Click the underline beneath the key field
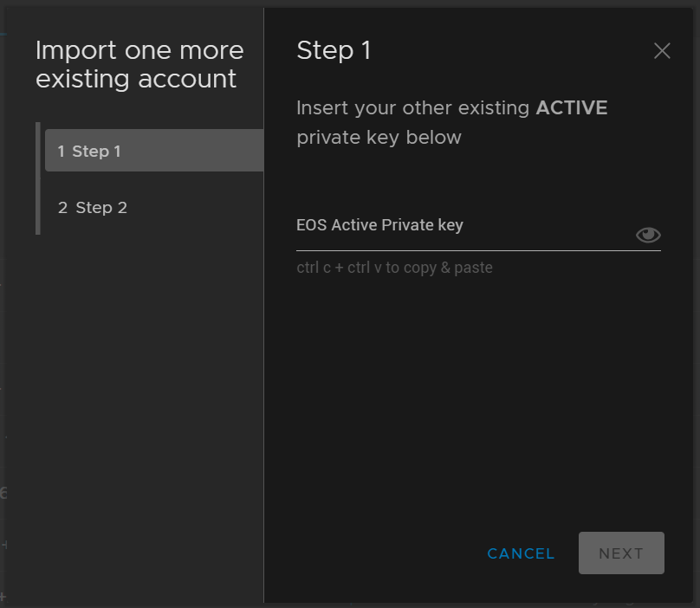The width and height of the screenshot is (700, 608). (478, 250)
